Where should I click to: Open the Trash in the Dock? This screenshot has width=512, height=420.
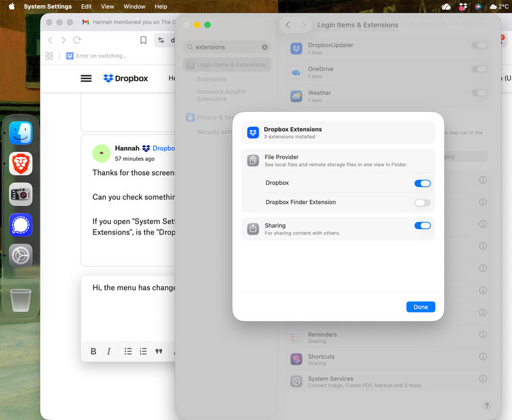[x=20, y=299]
